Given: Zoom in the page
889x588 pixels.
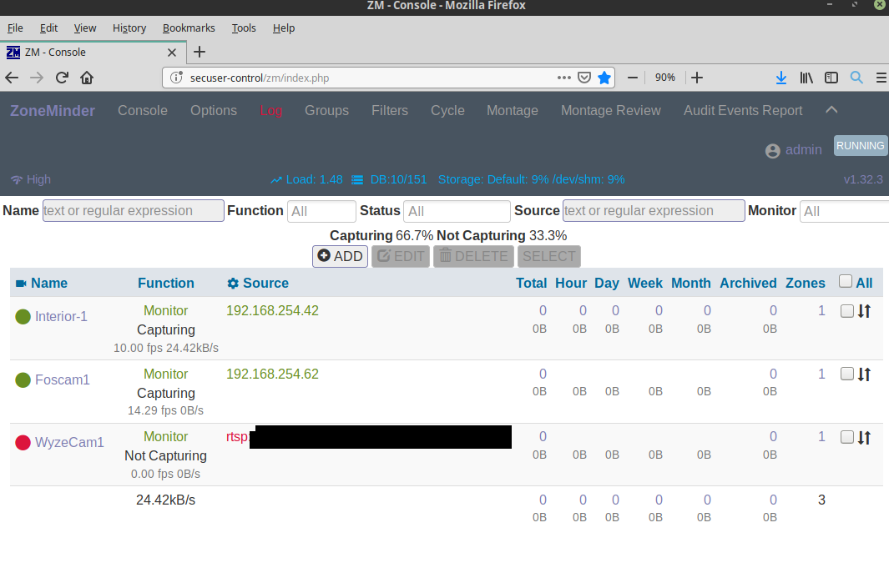Looking at the screenshot, I should [697, 78].
